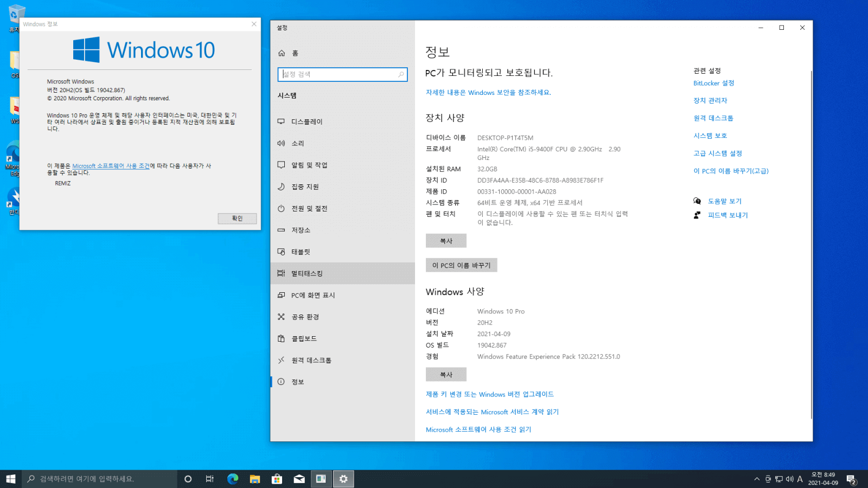Click the Get help link text
868x488 pixels.
[724, 201]
